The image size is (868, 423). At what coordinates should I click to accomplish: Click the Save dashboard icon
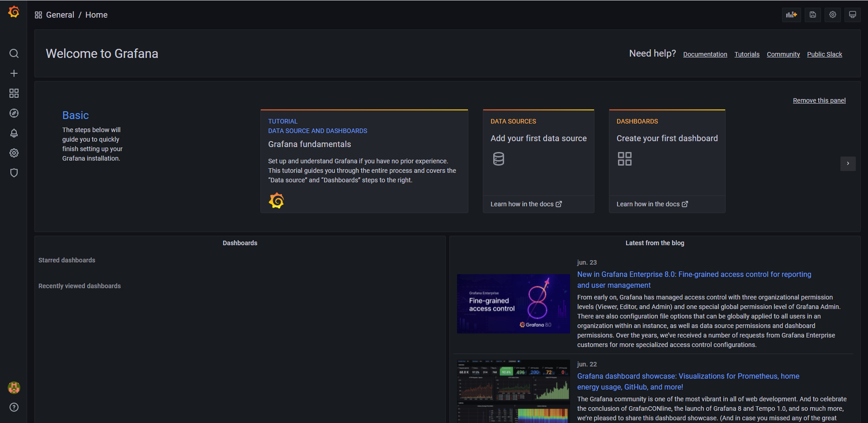point(812,14)
